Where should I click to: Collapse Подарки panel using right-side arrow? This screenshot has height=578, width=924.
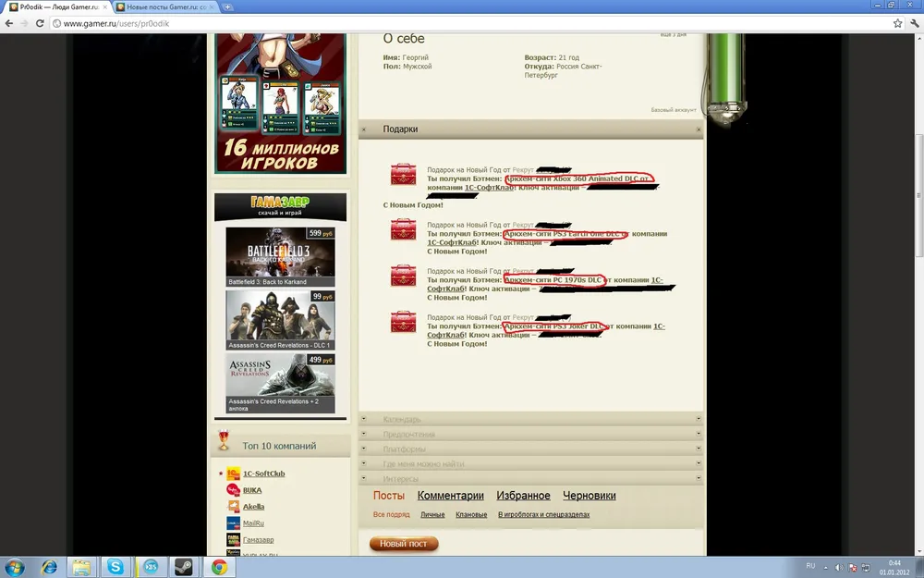(699, 129)
